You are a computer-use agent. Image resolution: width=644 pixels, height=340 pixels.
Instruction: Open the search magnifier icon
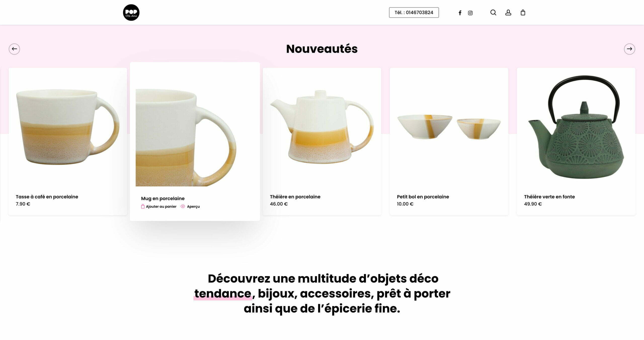coord(493,12)
